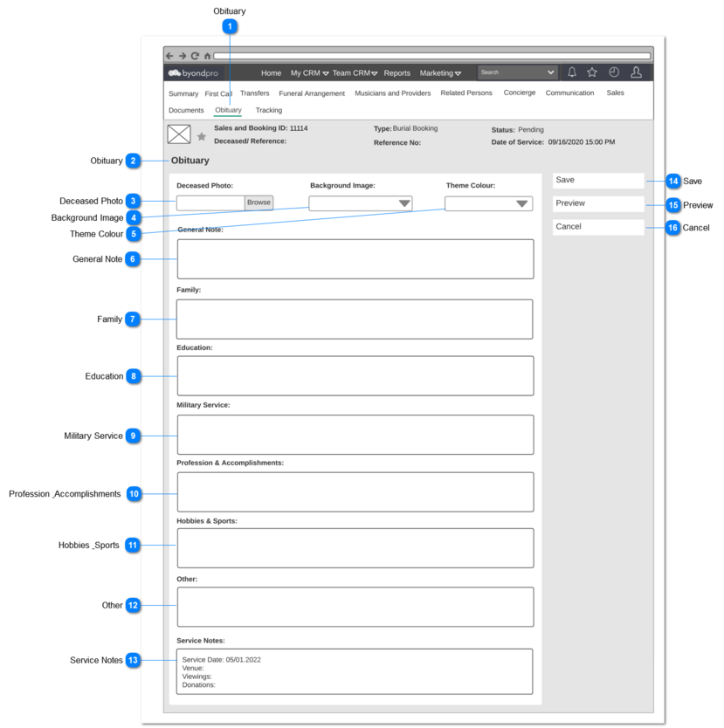Open Reports in top navigation

tap(397, 73)
